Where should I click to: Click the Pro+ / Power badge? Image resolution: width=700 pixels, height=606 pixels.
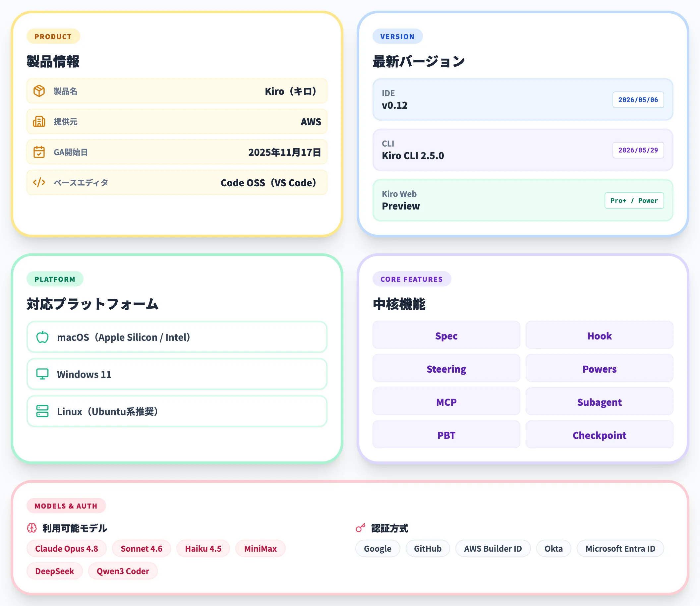coord(634,201)
